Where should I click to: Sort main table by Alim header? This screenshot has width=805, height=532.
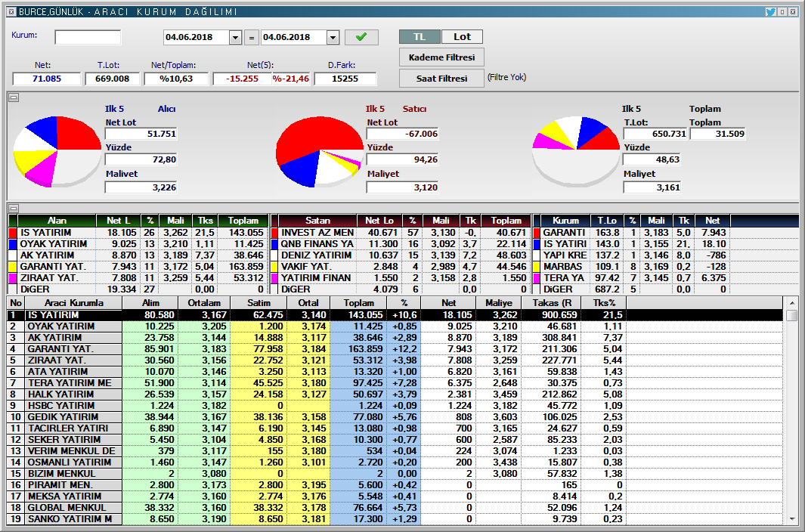pos(150,303)
